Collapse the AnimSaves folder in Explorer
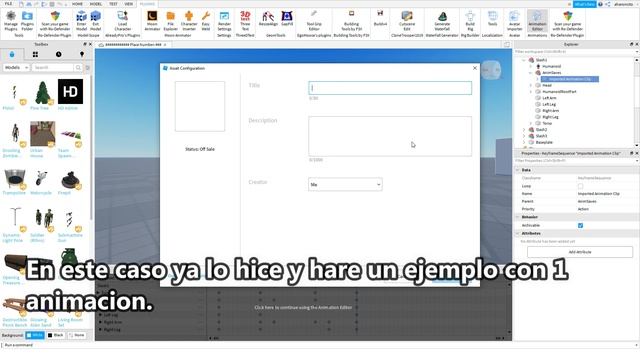 click(531, 73)
